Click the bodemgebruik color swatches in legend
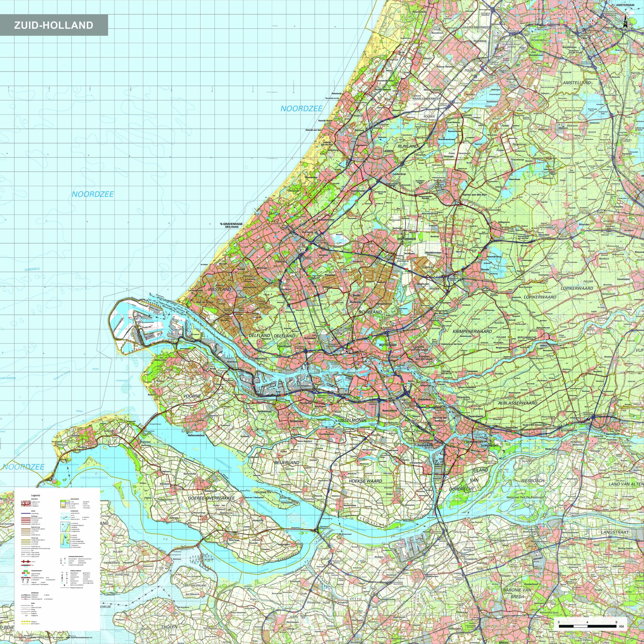The height and width of the screenshot is (644, 644). point(65,504)
